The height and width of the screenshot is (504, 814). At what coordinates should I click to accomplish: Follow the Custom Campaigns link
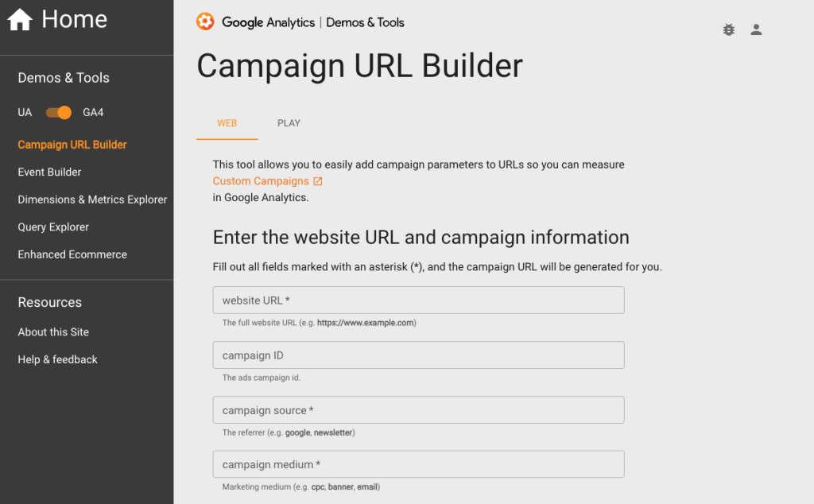tap(261, 181)
